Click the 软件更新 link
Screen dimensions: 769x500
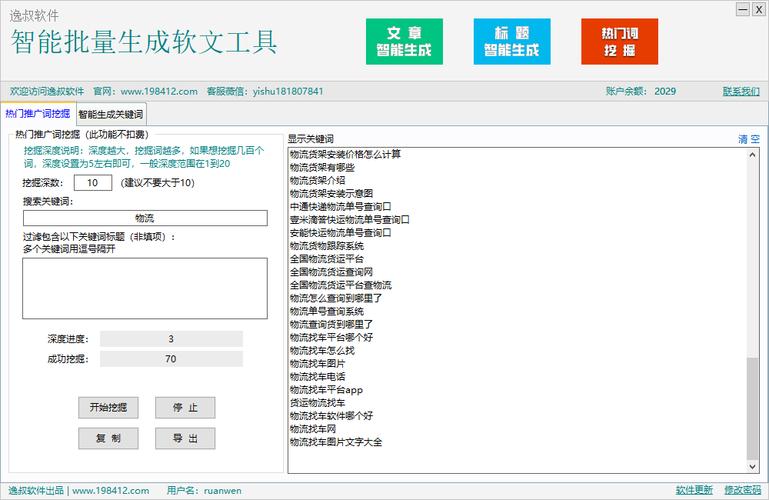click(x=694, y=490)
